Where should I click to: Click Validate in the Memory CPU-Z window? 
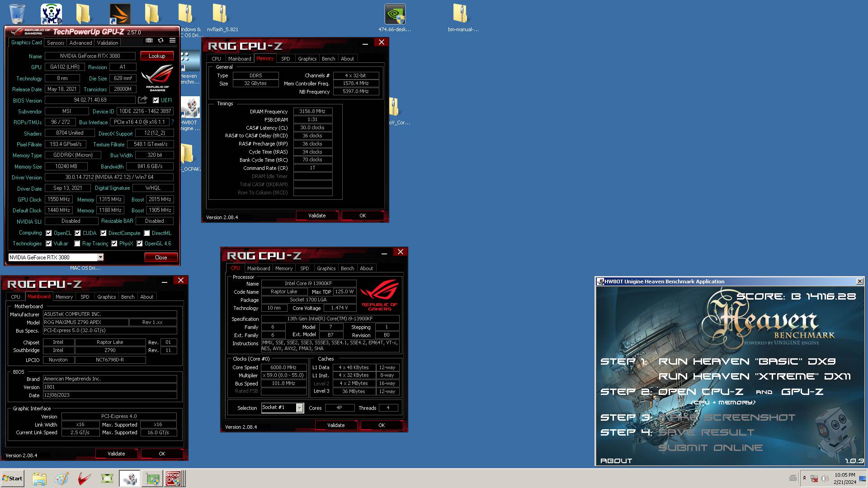click(317, 216)
